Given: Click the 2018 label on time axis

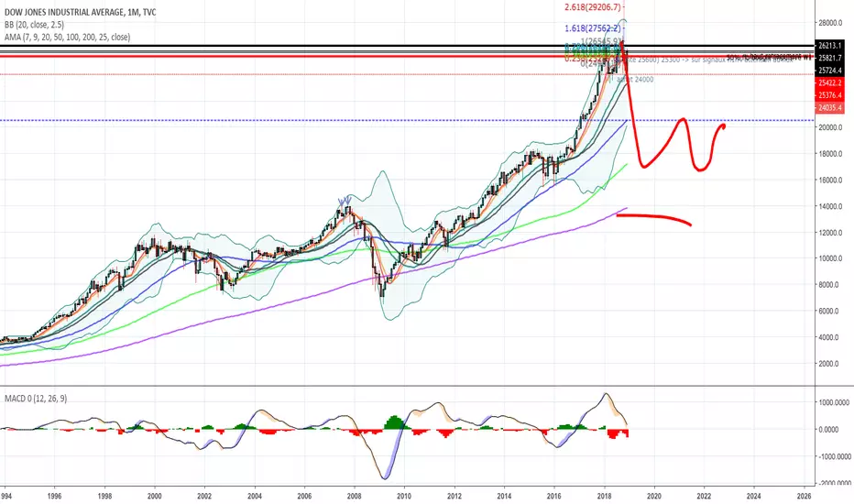Looking at the screenshot, I should point(604,497).
